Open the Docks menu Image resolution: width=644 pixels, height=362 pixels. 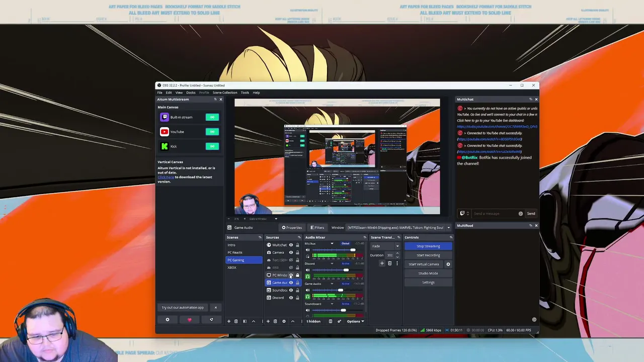click(191, 93)
